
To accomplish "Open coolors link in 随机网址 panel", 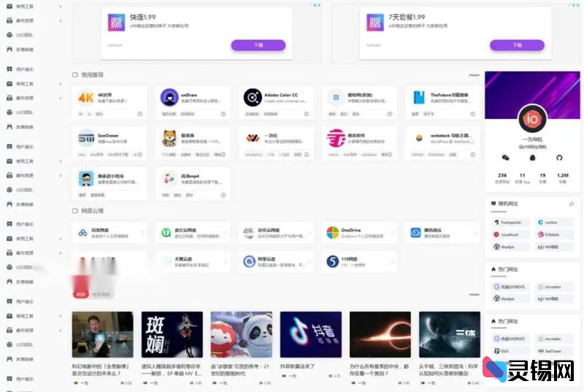I will click(x=554, y=222).
